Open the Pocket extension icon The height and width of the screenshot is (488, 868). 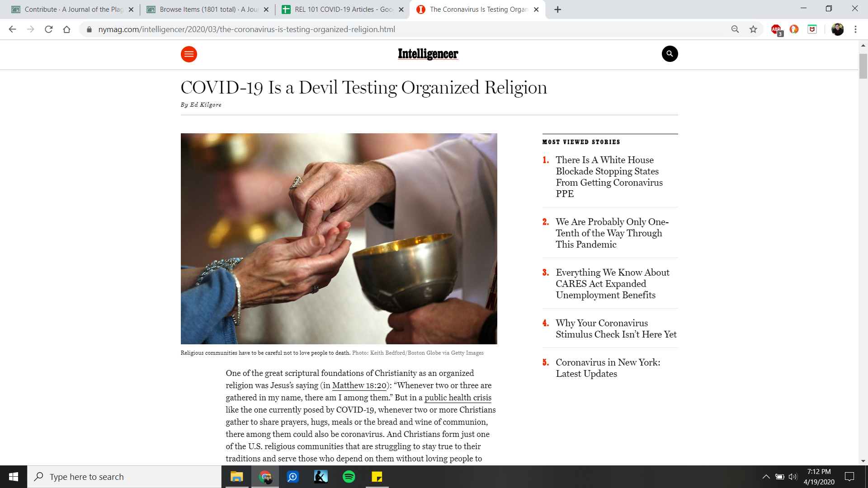point(812,29)
